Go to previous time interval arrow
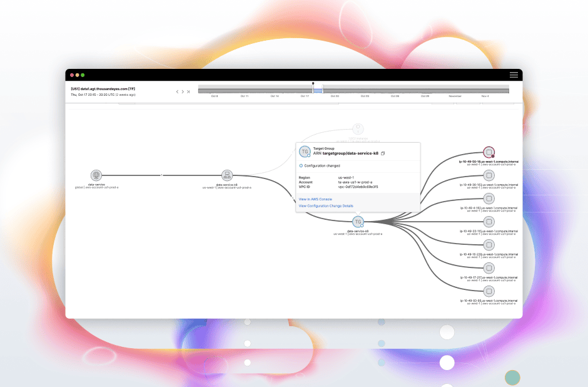The height and width of the screenshot is (387, 588). [x=177, y=91]
